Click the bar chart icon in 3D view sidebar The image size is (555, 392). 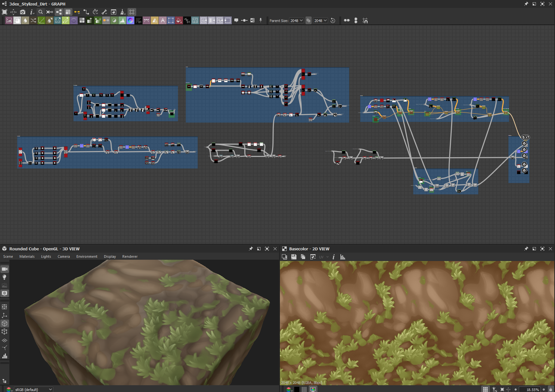pos(4,356)
